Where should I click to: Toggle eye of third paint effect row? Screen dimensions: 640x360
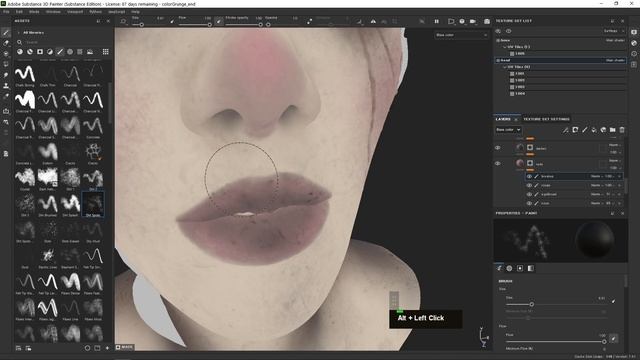pos(529,194)
